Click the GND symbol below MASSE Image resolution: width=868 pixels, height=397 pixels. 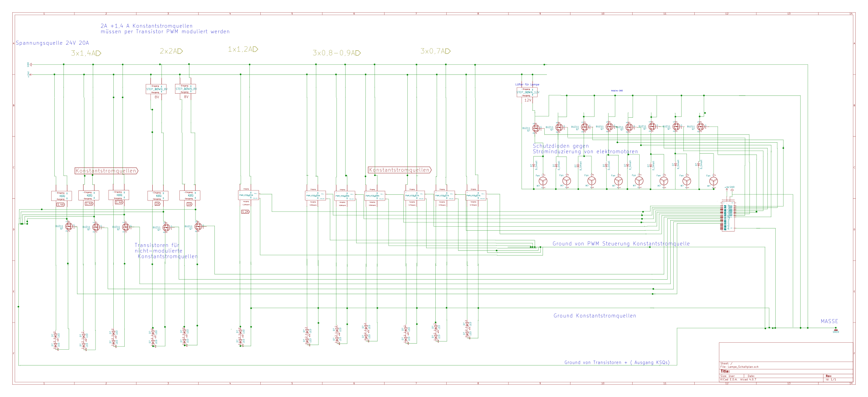coord(836,330)
